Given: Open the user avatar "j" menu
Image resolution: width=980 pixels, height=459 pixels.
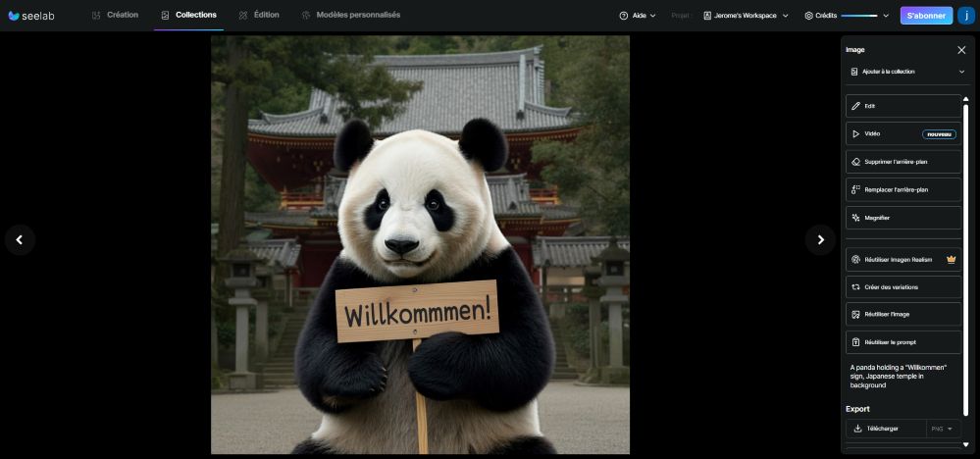Looking at the screenshot, I should point(966,16).
